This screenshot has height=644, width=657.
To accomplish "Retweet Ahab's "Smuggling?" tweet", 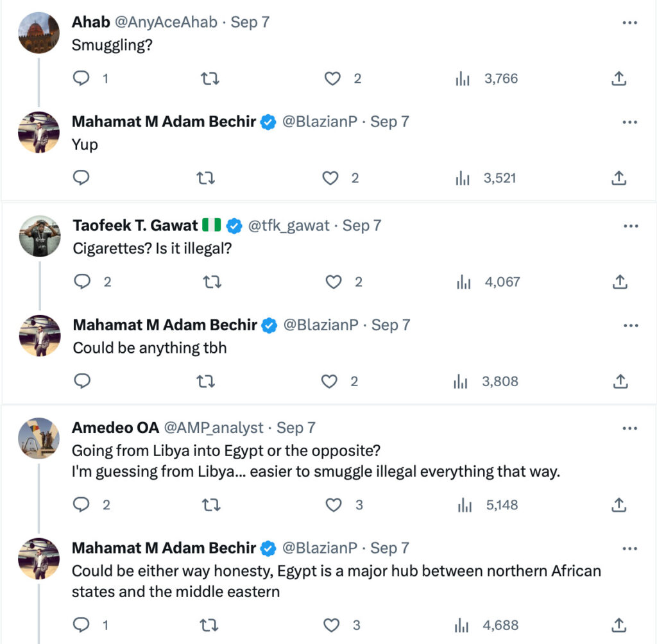I will [210, 79].
